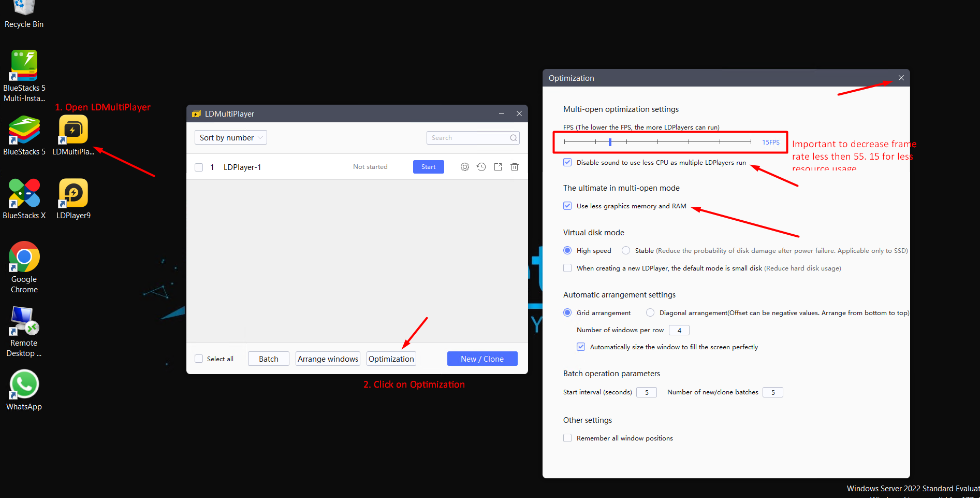Screen dimensions: 980x498
Task: Delete LDPlayer-1 with the trash icon
Action: [x=515, y=167]
